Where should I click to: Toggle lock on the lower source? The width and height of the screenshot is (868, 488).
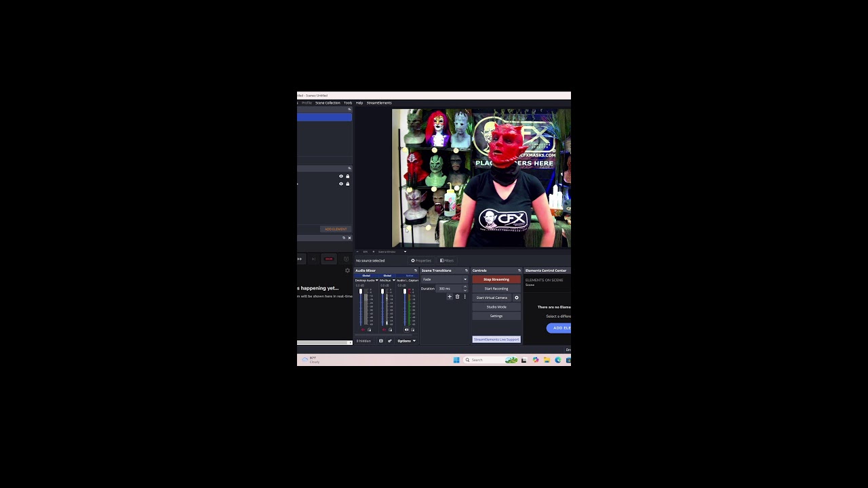click(x=348, y=184)
